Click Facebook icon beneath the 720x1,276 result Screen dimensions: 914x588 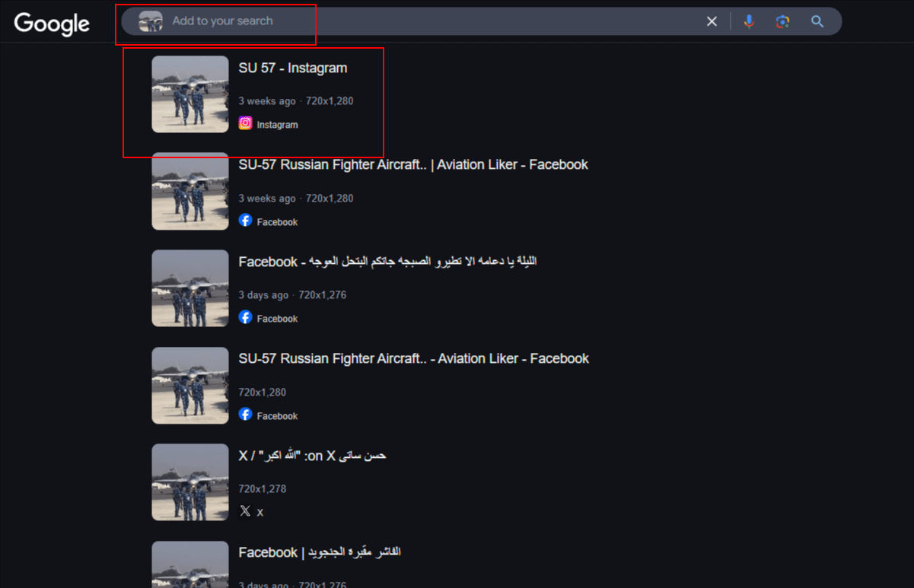tap(245, 317)
